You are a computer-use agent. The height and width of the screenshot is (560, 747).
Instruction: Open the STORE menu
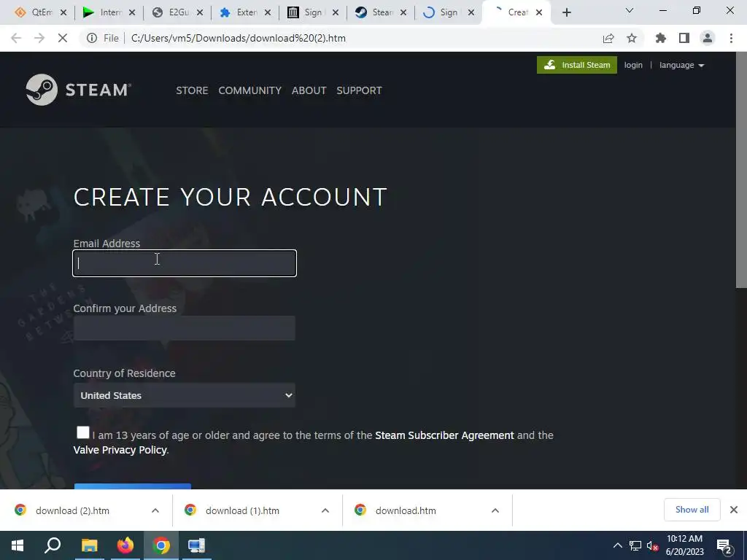point(192,90)
